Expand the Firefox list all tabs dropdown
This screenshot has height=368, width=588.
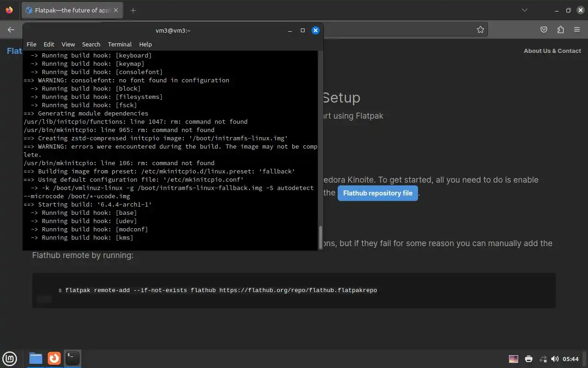pos(525,10)
